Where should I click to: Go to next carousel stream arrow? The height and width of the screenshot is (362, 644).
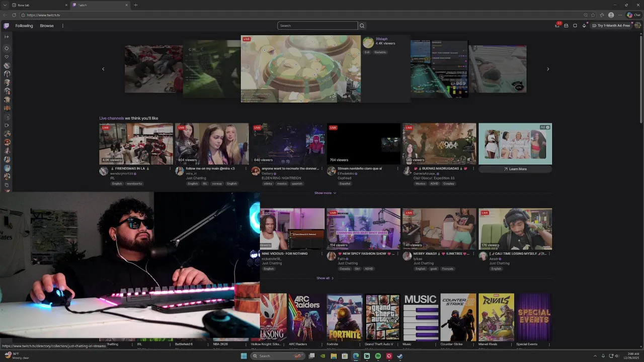tap(548, 69)
